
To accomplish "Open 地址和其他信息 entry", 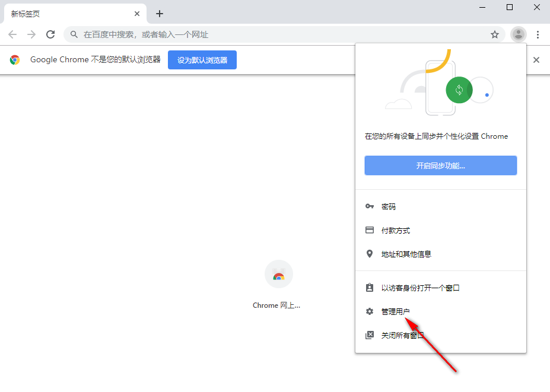I will (441, 254).
